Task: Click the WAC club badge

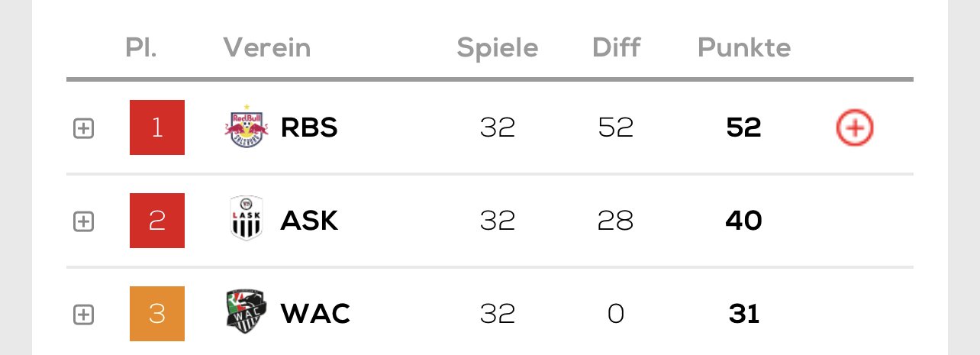Action: [x=247, y=313]
